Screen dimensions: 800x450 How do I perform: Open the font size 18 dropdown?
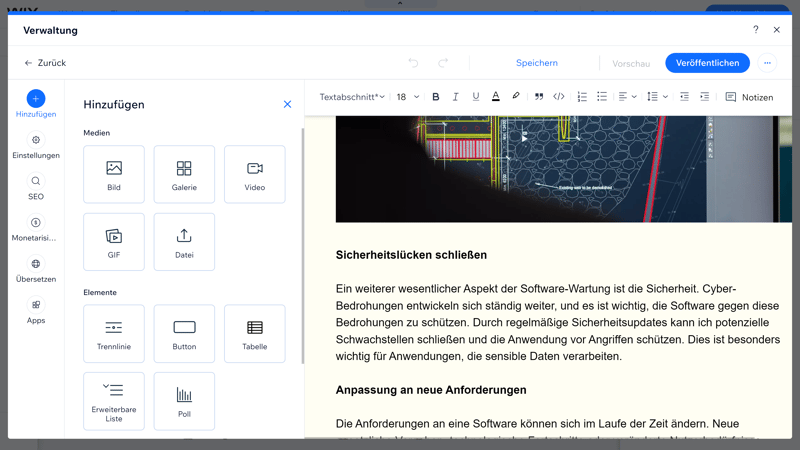[x=408, y=97]
